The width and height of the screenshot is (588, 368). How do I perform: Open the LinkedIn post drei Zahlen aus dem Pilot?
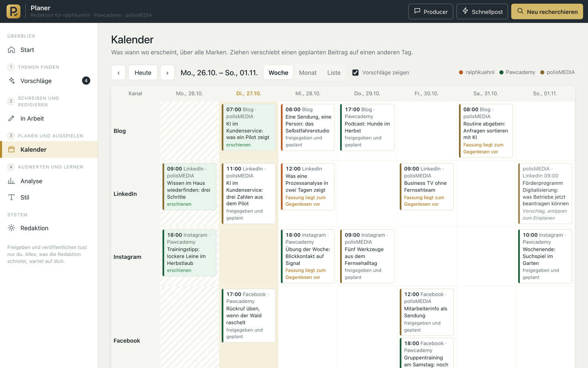[248, 194]
